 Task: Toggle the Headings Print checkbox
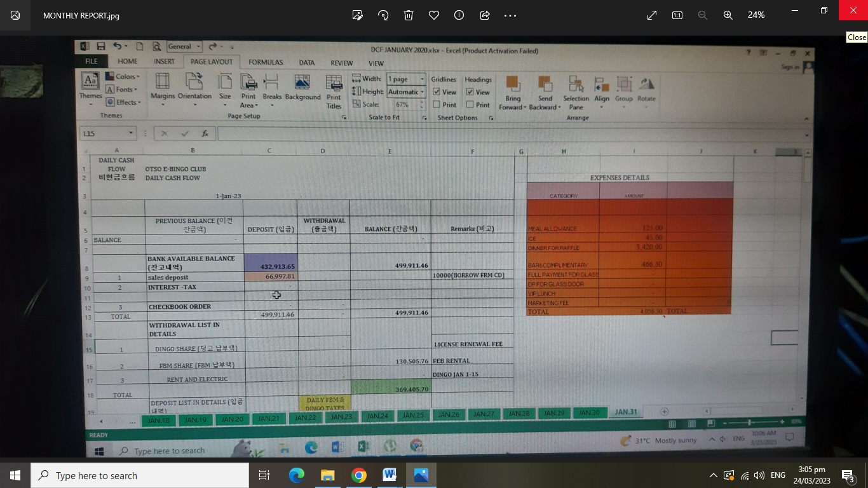pos(470,105)
